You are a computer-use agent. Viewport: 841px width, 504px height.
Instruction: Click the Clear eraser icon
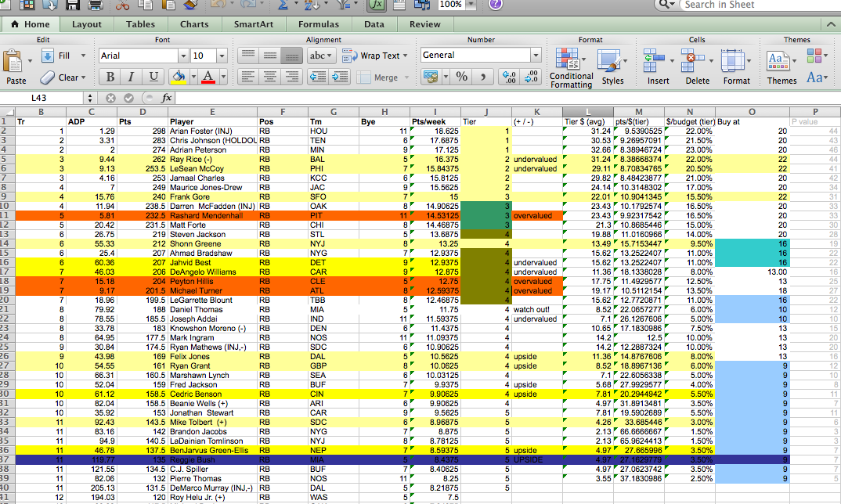(47, 77)
